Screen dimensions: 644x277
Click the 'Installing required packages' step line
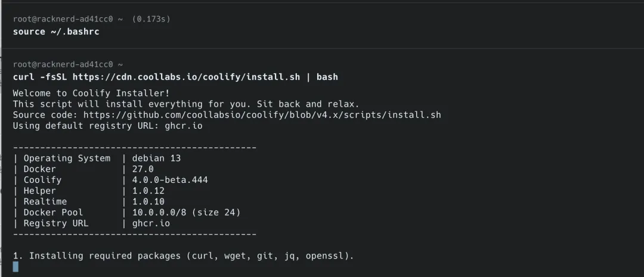(x=183, y=256)
